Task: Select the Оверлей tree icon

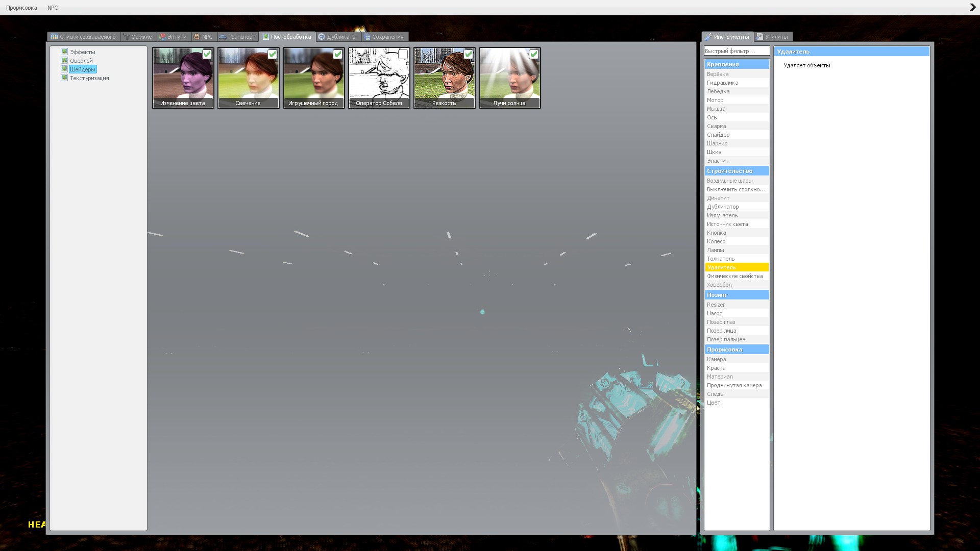Action: pyautogui.click(x=64, y=60)
